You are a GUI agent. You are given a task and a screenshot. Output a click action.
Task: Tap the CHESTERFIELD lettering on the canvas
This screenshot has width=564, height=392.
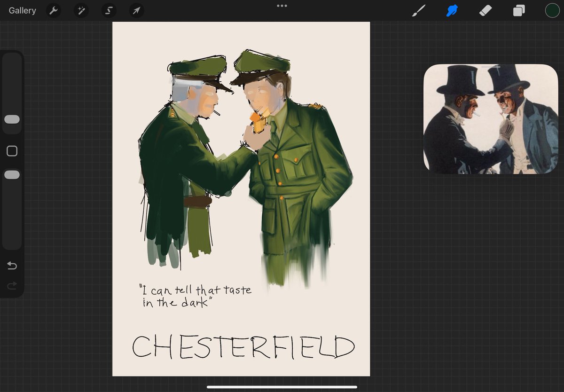click(243, 347)
